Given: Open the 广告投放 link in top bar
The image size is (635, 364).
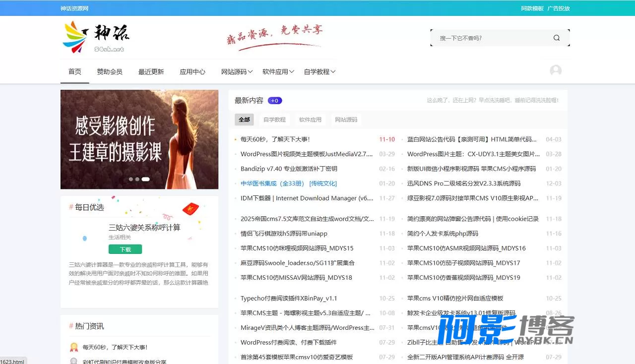Looking at the screenshot, I should [559, 8].
